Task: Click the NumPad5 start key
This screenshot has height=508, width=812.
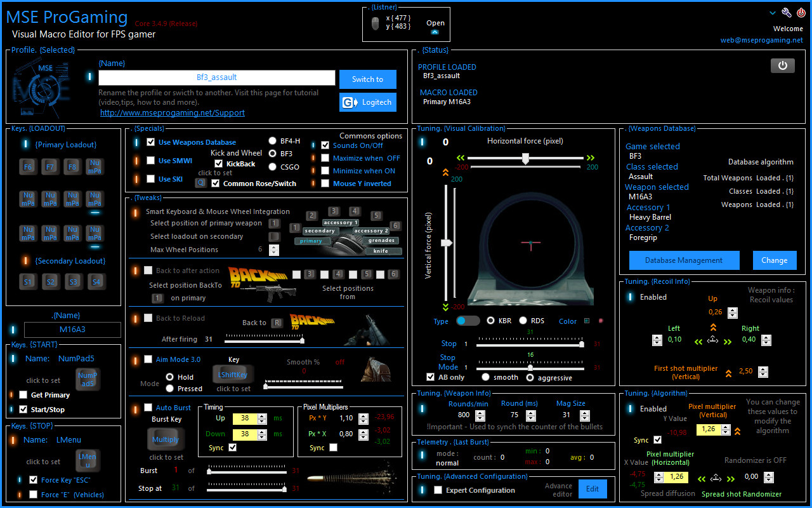Action: 88,379
